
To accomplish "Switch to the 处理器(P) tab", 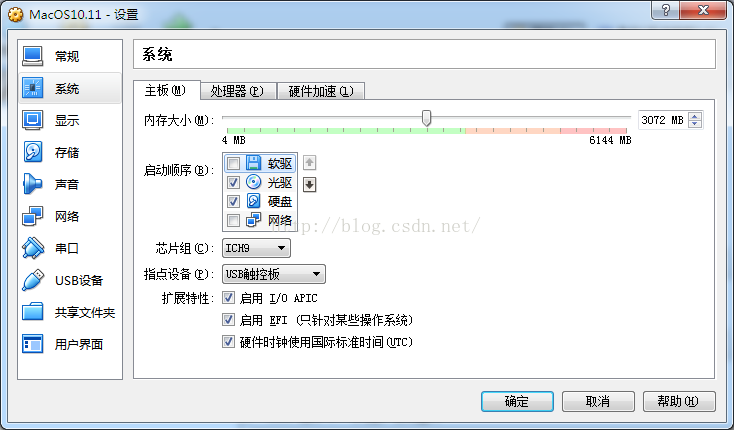I will pyautogui.click(x=237, y=91).
